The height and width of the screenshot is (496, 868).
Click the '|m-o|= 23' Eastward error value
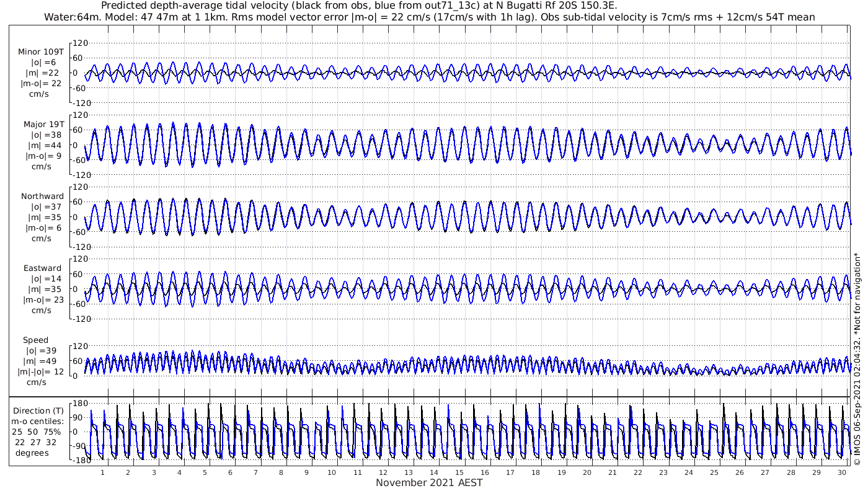click(x=42, y=300)
